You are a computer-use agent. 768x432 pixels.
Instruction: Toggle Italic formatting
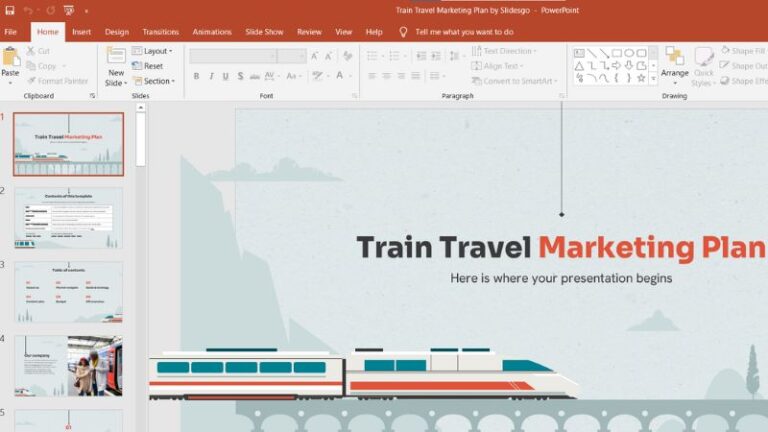click(x=211, y=76)
